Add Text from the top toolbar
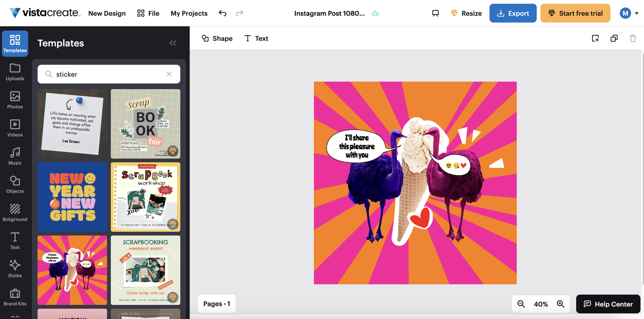The height and width of the screenshot is (319, 644). pos(256,38)
